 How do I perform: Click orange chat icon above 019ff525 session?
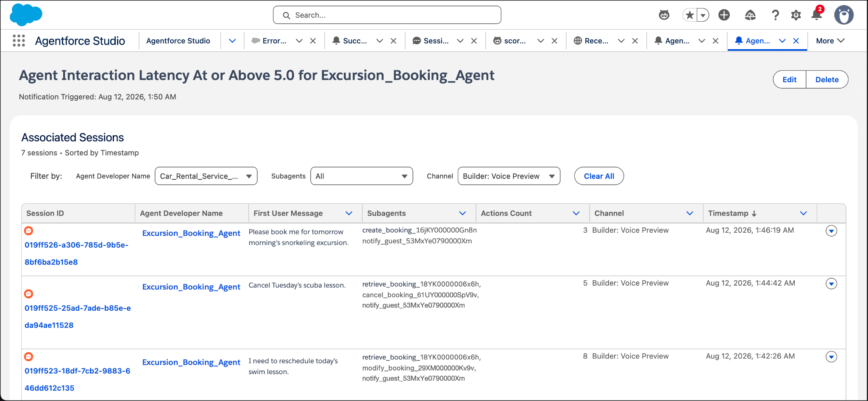[28, 294]
